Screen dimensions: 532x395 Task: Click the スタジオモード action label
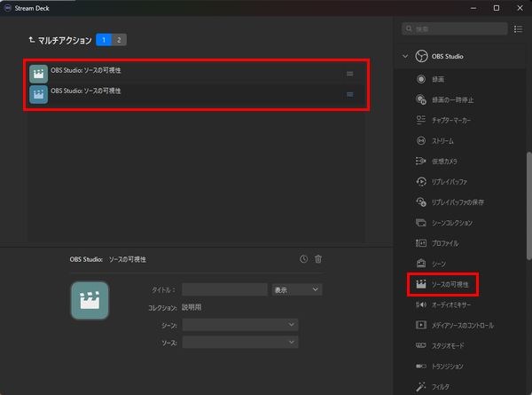tap(448, 346)
